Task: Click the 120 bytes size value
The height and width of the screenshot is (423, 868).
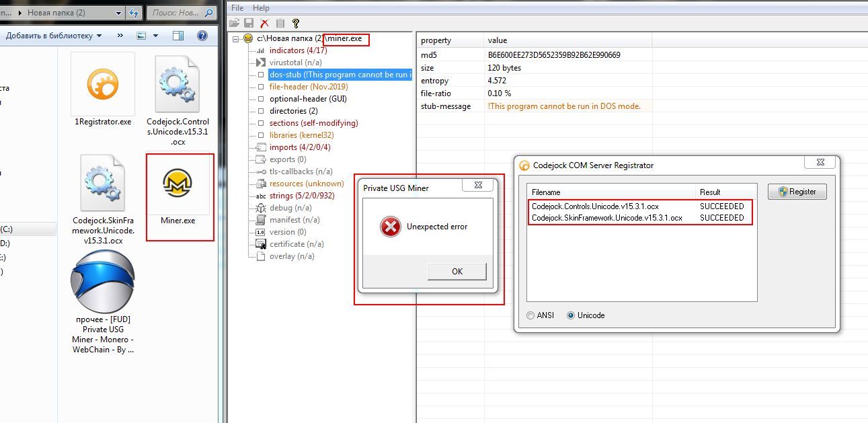Action: point(504,68)
